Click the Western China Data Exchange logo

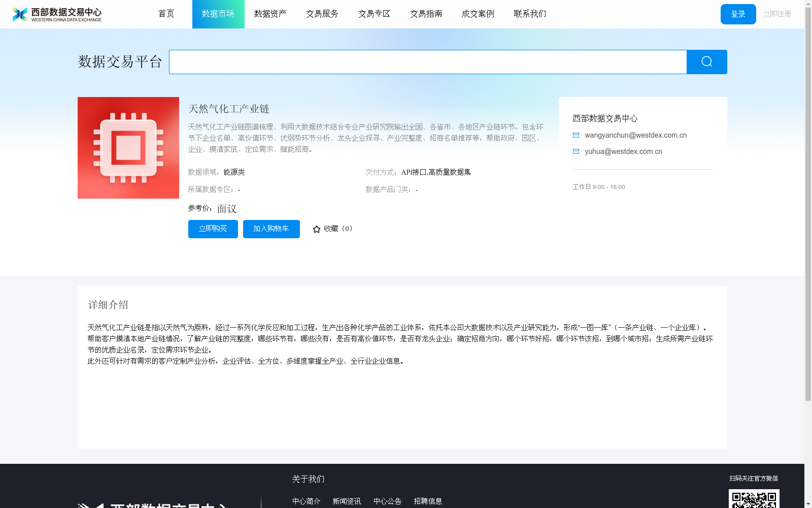tap(57, 14)
